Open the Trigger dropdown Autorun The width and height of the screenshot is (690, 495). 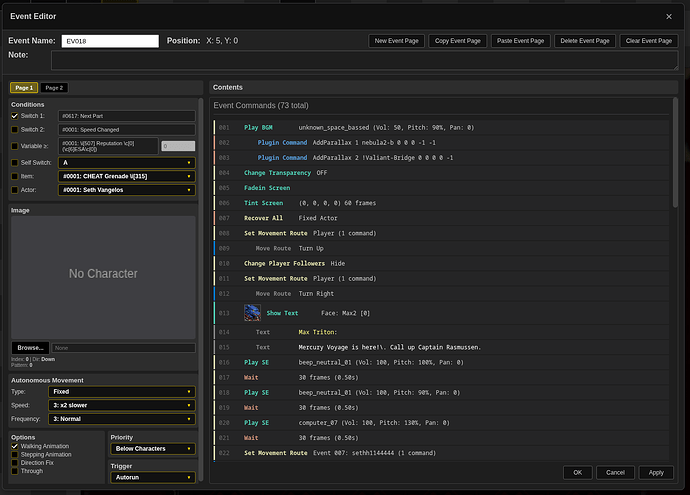[x=153, y=477]
